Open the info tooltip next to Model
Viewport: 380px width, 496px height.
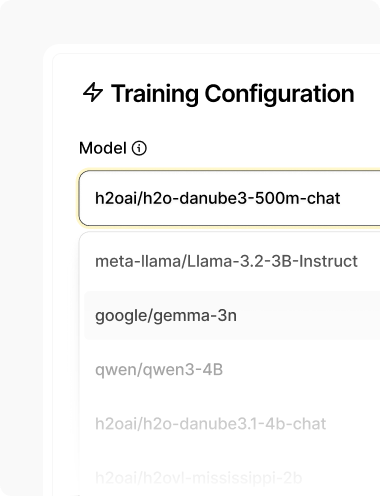point(139,148)
